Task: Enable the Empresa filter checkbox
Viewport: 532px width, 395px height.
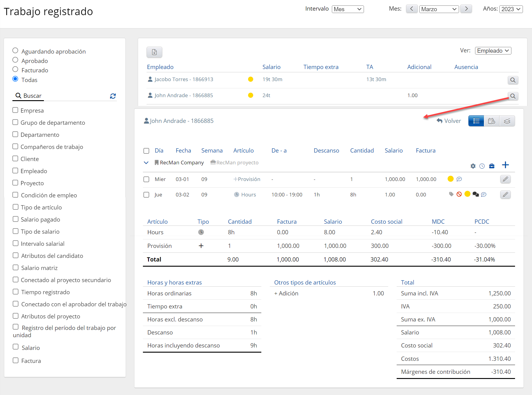Action: pos(15,110)
